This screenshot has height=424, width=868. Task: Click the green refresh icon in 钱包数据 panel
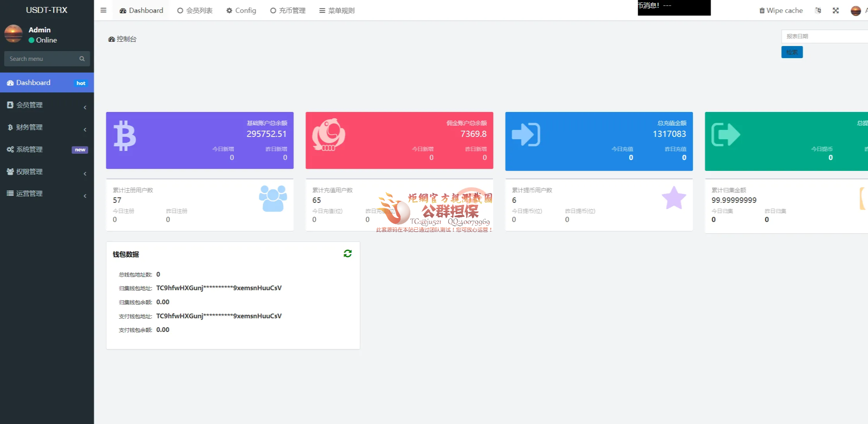[x=347, y=254]
